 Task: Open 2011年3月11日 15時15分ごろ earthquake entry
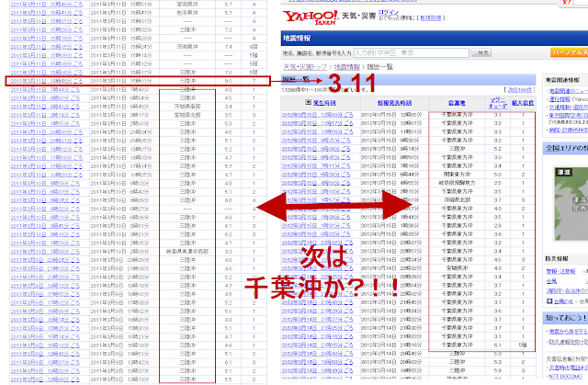(x=47, y=47)
